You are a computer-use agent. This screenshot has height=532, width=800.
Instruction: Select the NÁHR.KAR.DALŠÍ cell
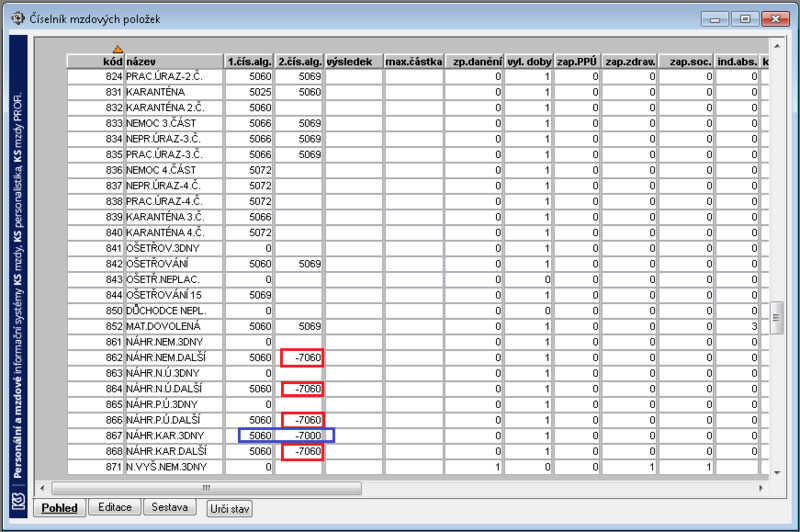pos(174,451)
